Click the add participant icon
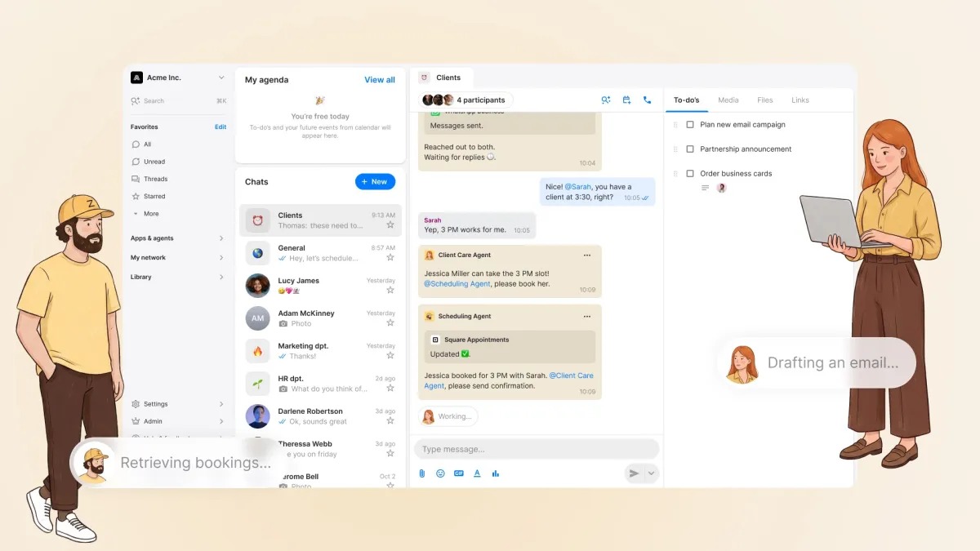Viewport: 980px width, 551px height. coord(606,100)
